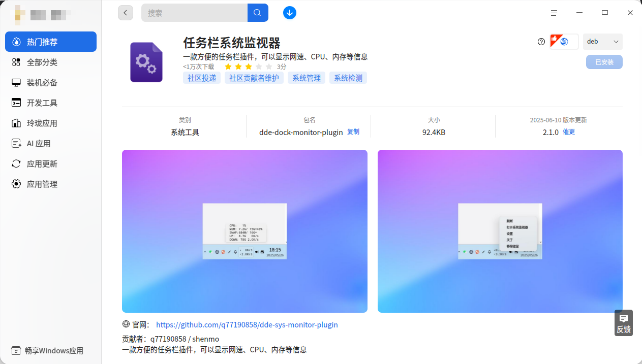642x364 pixels.
Task: Click the icon next to 玲珑应用
Action: [16, 123]
